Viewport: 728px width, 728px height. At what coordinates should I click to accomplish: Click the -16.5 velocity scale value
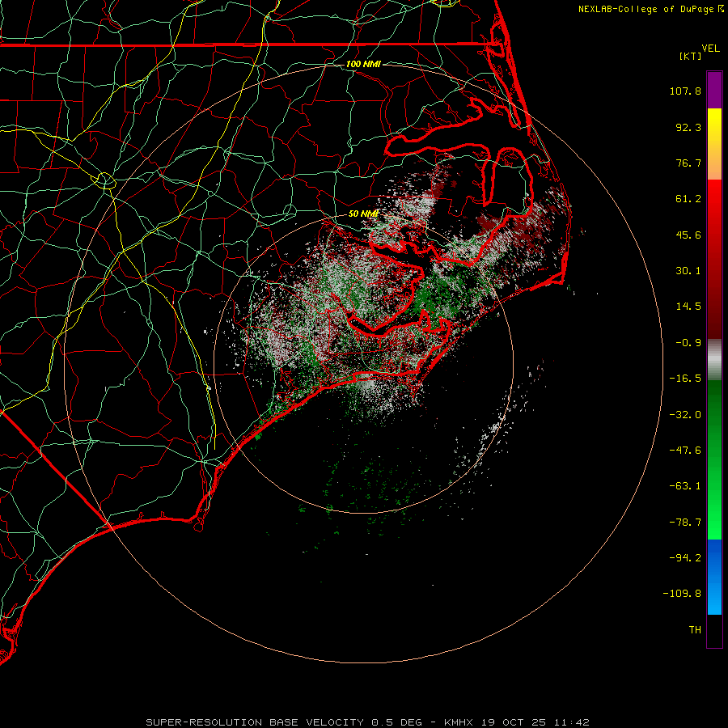pyautogui.click(x=685, y=379)
